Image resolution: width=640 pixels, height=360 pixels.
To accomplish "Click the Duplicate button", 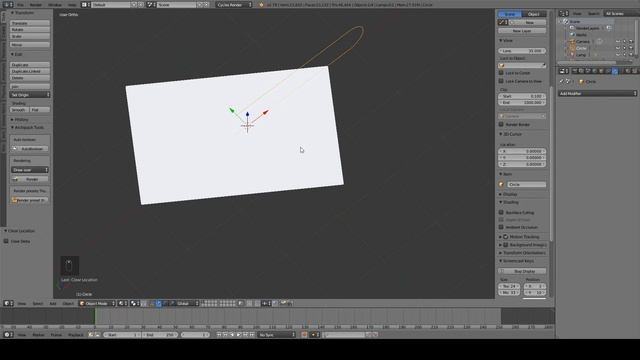I will point(30,65).
